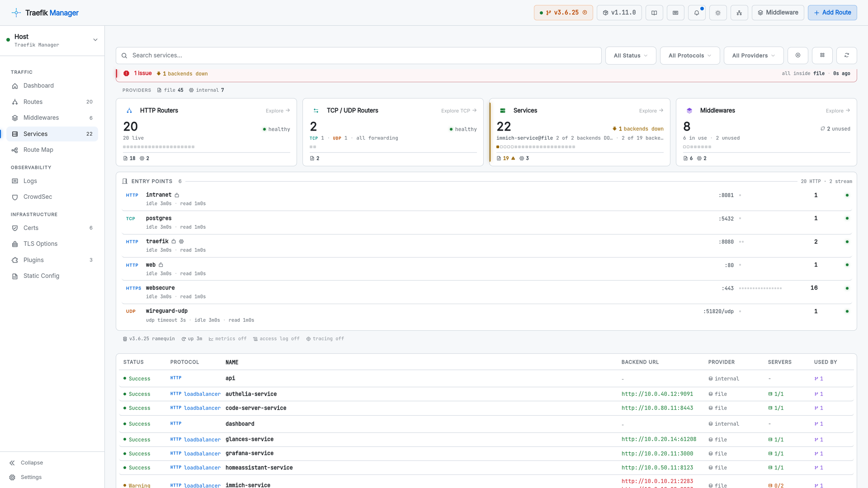This screenshot has width=868, height=488.
Task: Click the HTTP Routers card icon
Action: (129, 111)
